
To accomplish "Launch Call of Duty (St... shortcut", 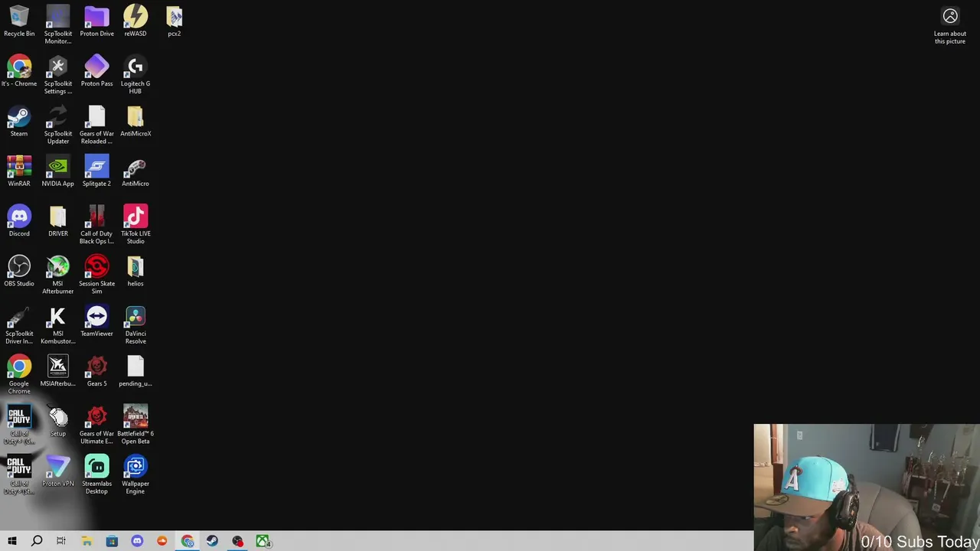I will tap(19, 474).
